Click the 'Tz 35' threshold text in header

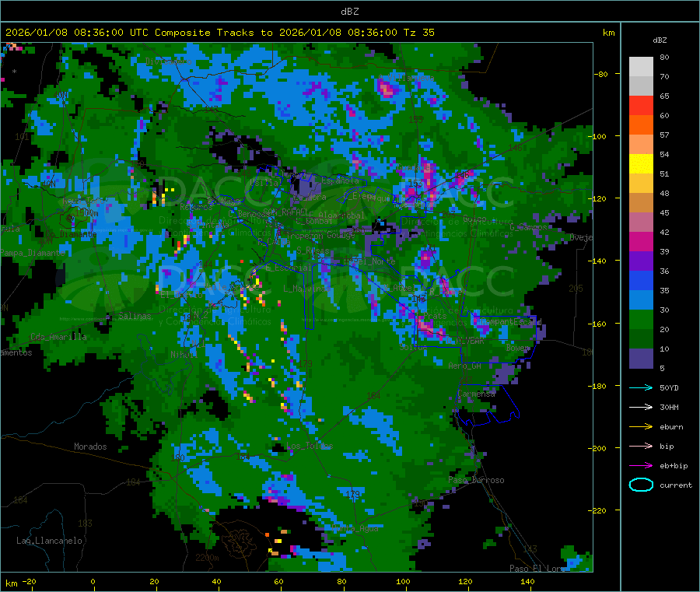(x=418, y=33)
